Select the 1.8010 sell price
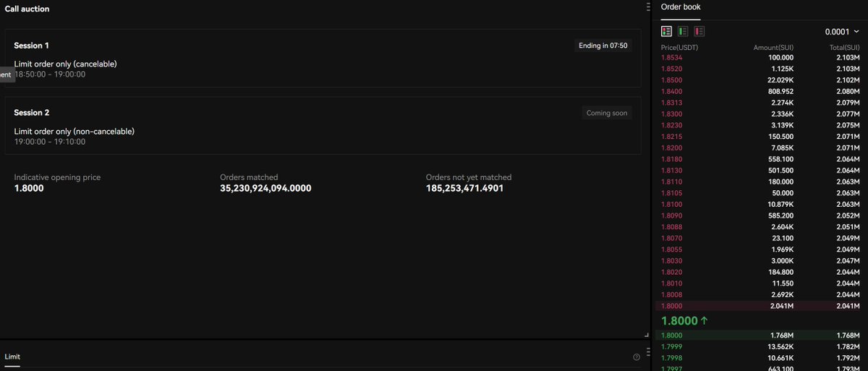Viewport: 868px width, 371px height. coord(671,283)
